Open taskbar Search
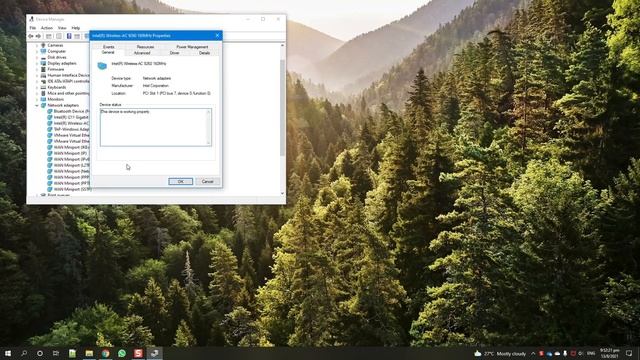Image resolution: width=640 pixels, height=360 pixels. (24, 353)
